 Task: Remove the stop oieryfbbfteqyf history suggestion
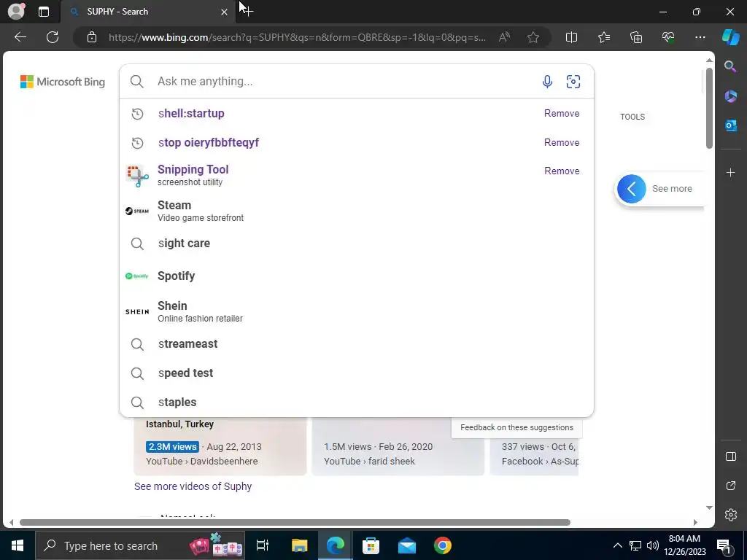(562, 142)
